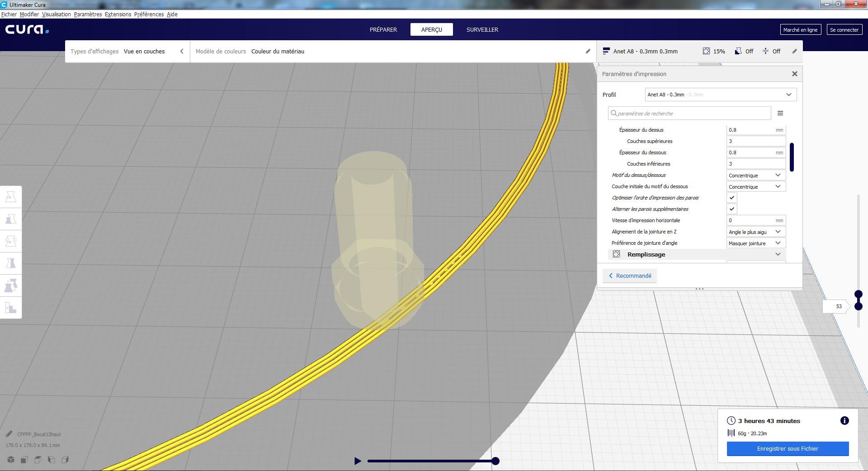This screenshot has width=868, height=471.
Task: Open the Profil dropdown
Action: coord(721,95)
